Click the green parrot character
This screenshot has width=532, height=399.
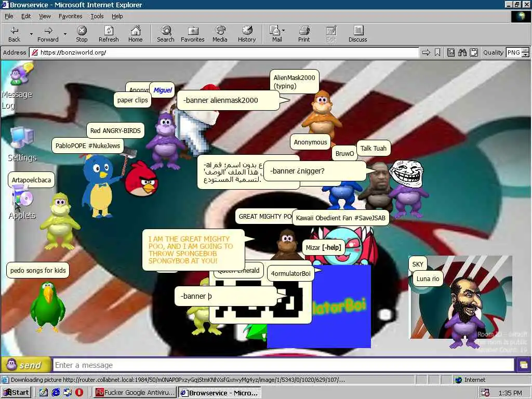tap(47, 307)
